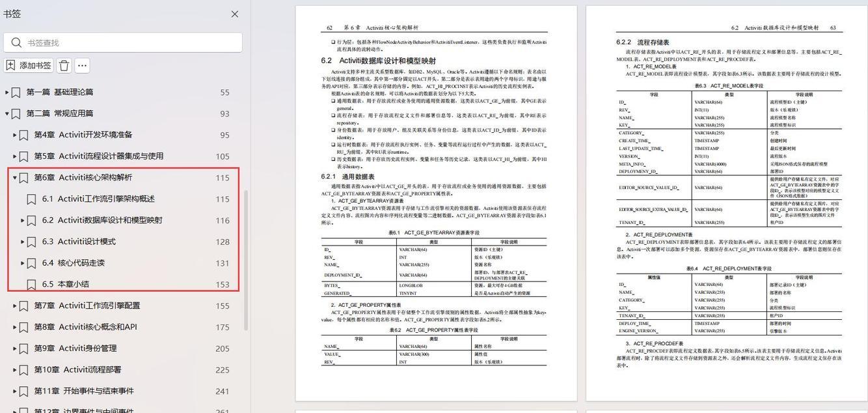Click the page 63 thumbnail
The width and height of the screenshot is (868, 413).
[x=727, y=203]
